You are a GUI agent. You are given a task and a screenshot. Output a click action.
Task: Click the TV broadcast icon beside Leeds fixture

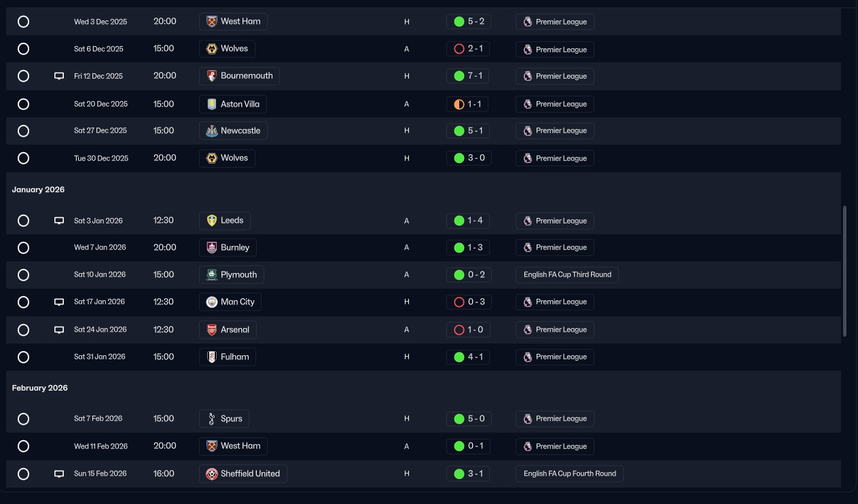[x=59, y=221]
